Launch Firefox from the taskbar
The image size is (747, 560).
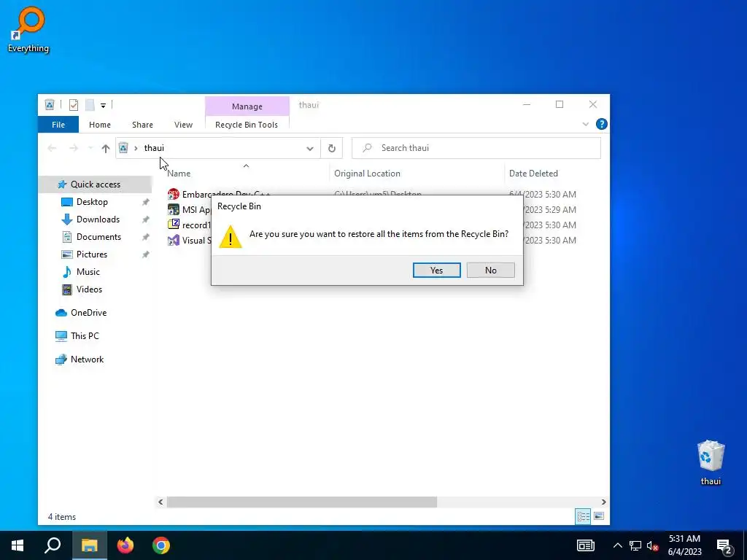click(125, 545)
